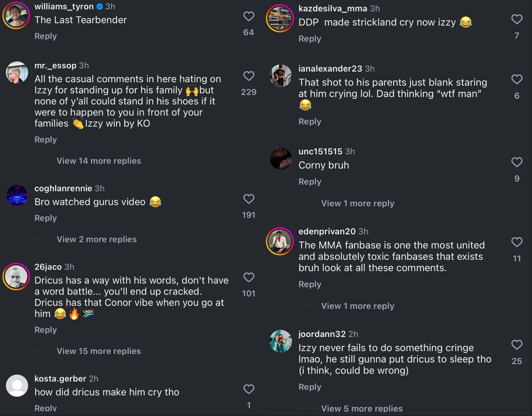Open edenprivan20's profile picture

click(280, 241)
